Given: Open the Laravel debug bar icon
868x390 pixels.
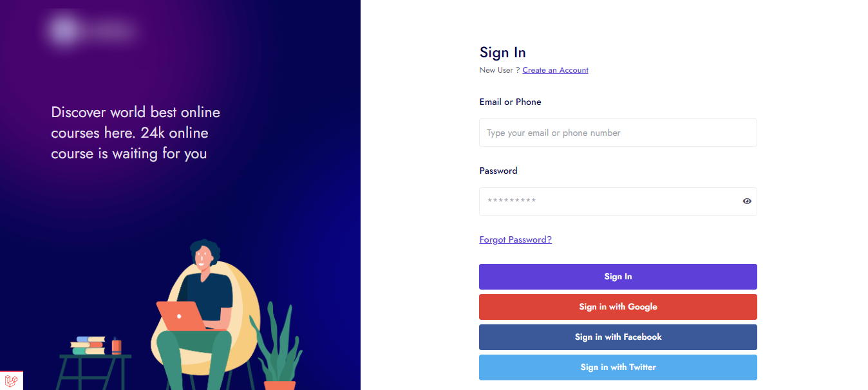Looking at the screenshot, I should (x=11, y=381).
